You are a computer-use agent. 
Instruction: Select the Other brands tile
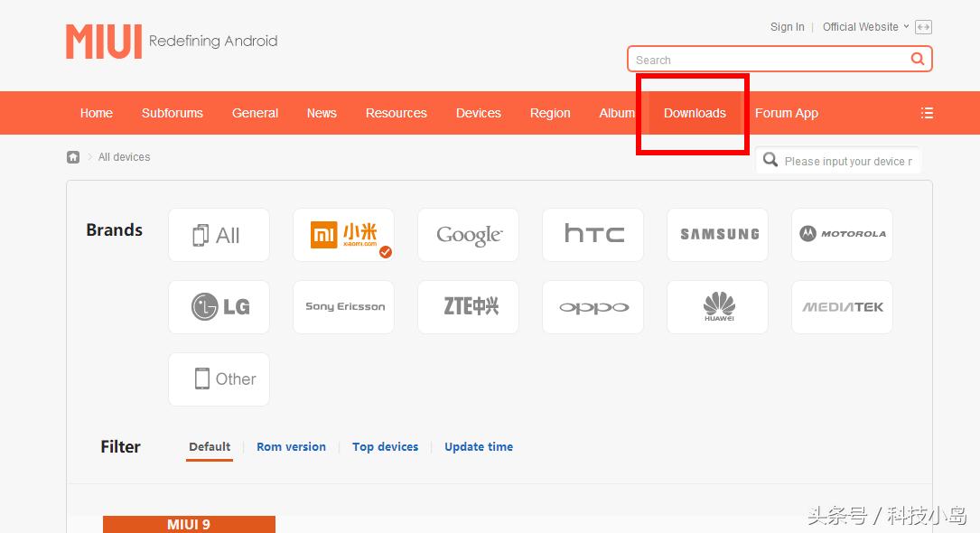point(219,379)
